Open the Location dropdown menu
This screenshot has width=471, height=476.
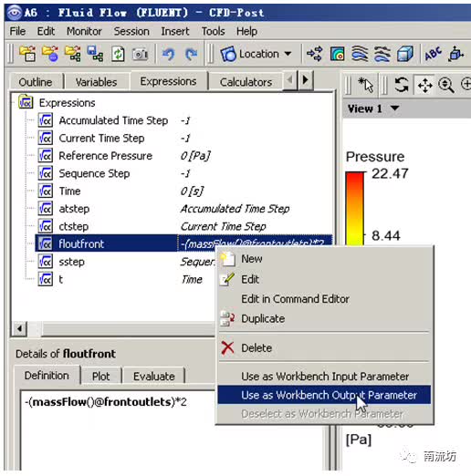256,54
